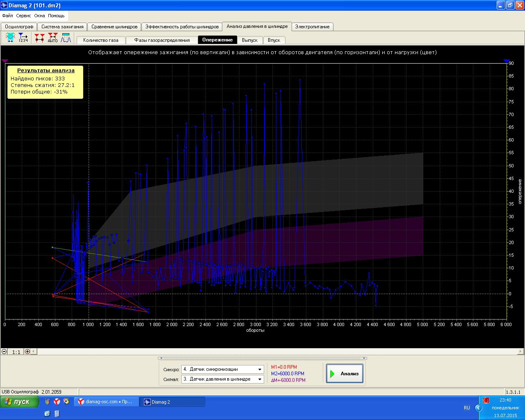Select the Анализ давления в цилиндре tab
Viewport: 525px width, 420px height.
(x=257, y=26)
